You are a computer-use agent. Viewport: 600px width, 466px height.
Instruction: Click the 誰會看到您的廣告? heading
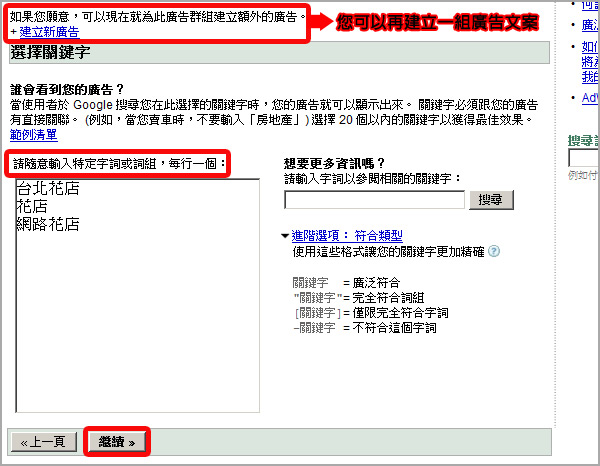pyautogui.click(x=67, y=90)
